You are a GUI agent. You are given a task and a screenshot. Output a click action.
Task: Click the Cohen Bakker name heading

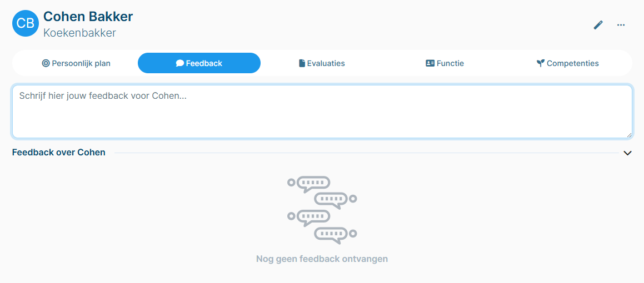click(88, 17)
